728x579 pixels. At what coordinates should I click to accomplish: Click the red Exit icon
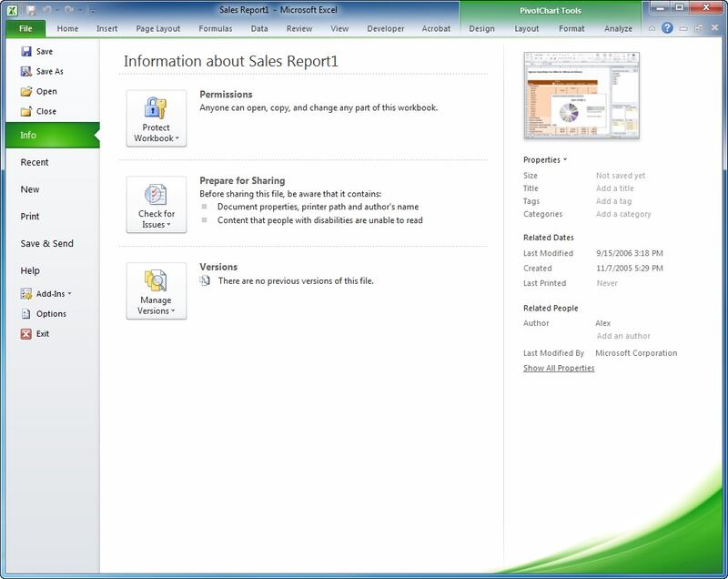coord(25,334)
